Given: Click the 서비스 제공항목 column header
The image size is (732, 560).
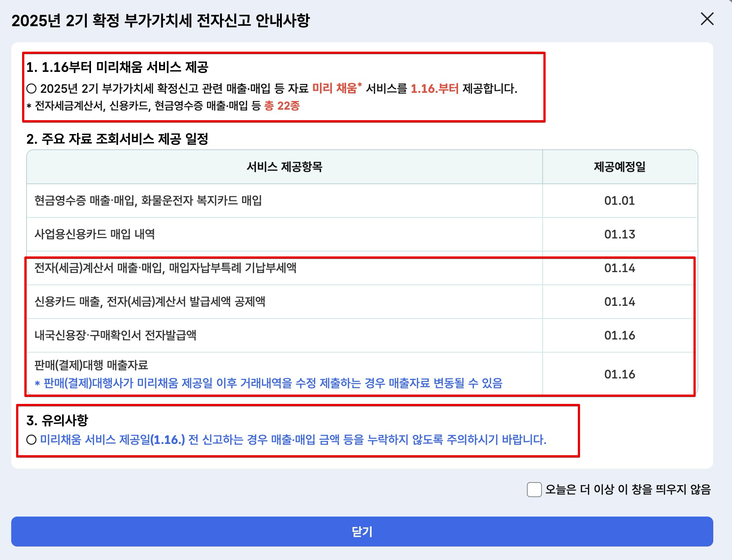Looking at the screenshot, I should 284,167.
